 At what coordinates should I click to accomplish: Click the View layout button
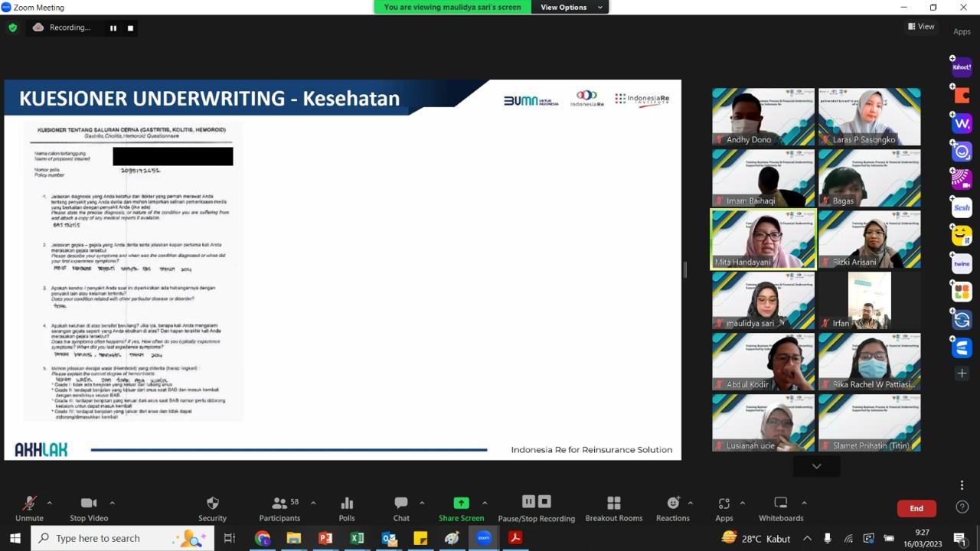[921, 26]
